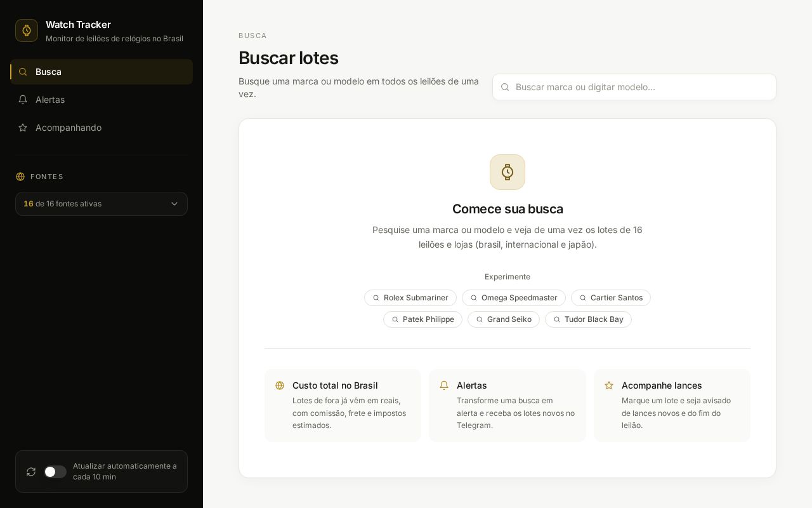Click the Watch Tracker logo icon
Screen dimensions: 812x508
click(x=27, y=30)
